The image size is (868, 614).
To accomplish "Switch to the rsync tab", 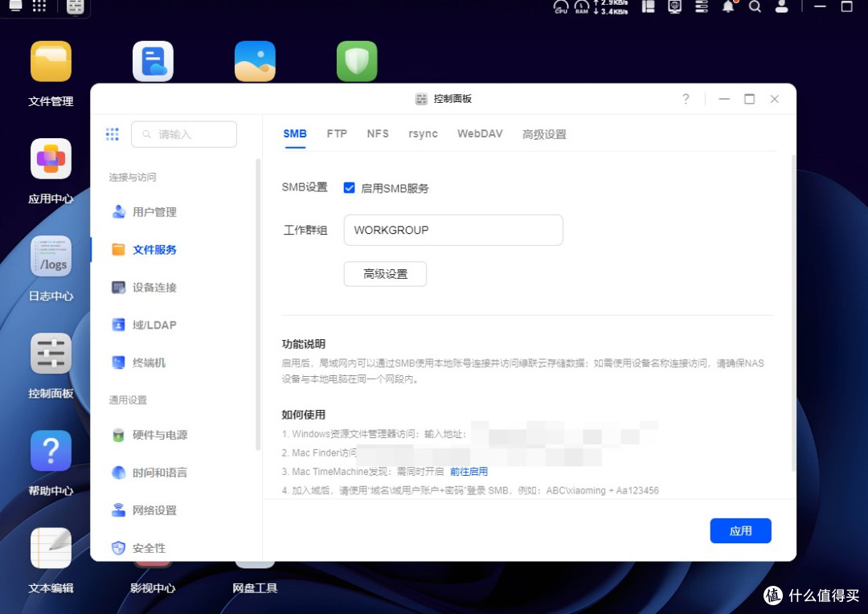I will coord(423,134).
